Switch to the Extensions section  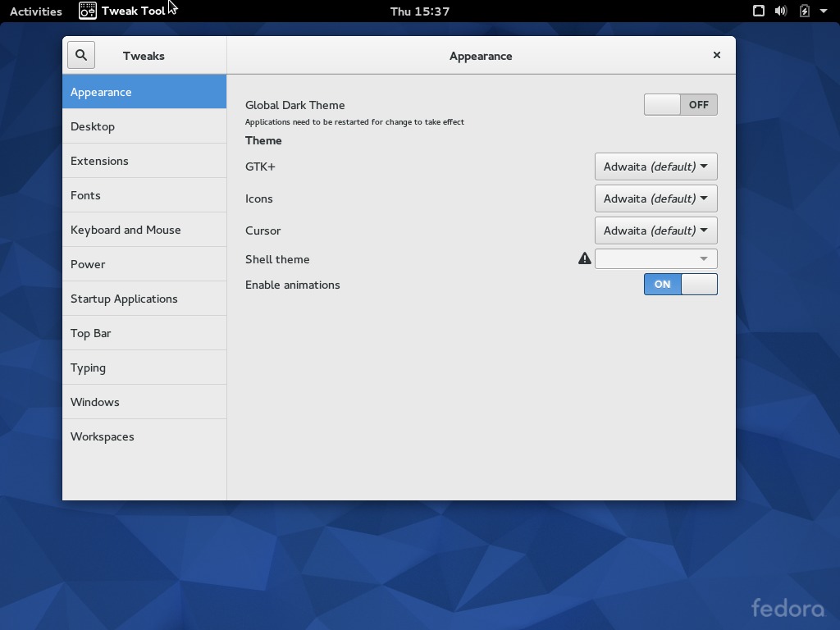click(x=99, y=161)
